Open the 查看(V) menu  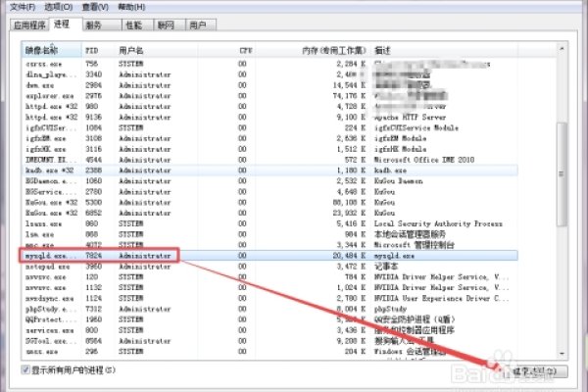tap(95, 7)
